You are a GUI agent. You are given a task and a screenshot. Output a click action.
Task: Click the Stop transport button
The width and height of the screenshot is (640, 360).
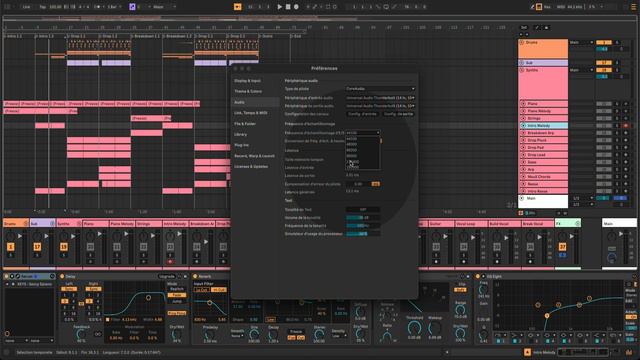tap(288, 7)
